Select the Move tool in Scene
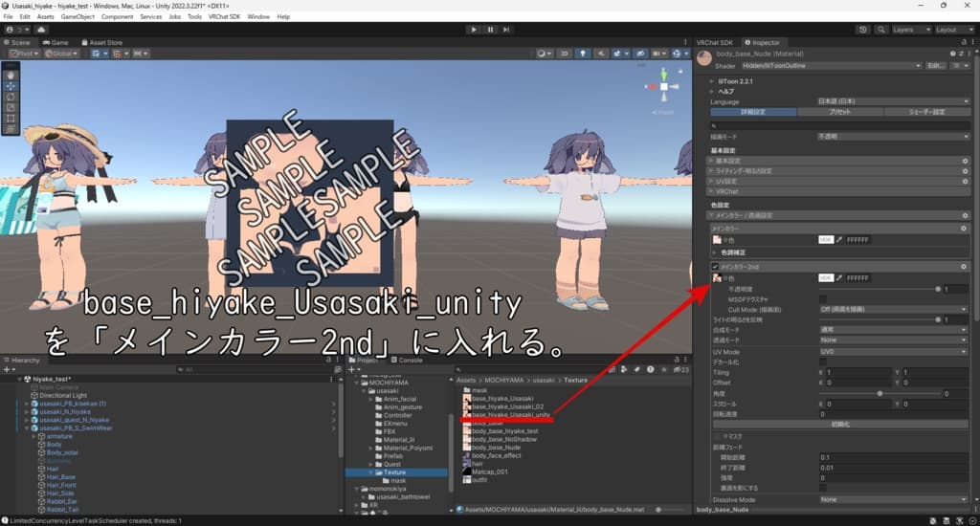 pos(11,85)
